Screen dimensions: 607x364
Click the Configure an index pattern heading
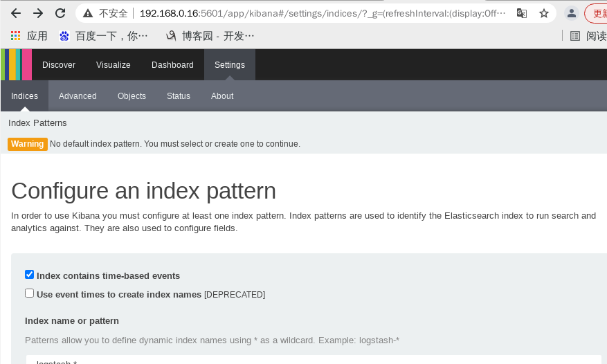pos(143,191)
